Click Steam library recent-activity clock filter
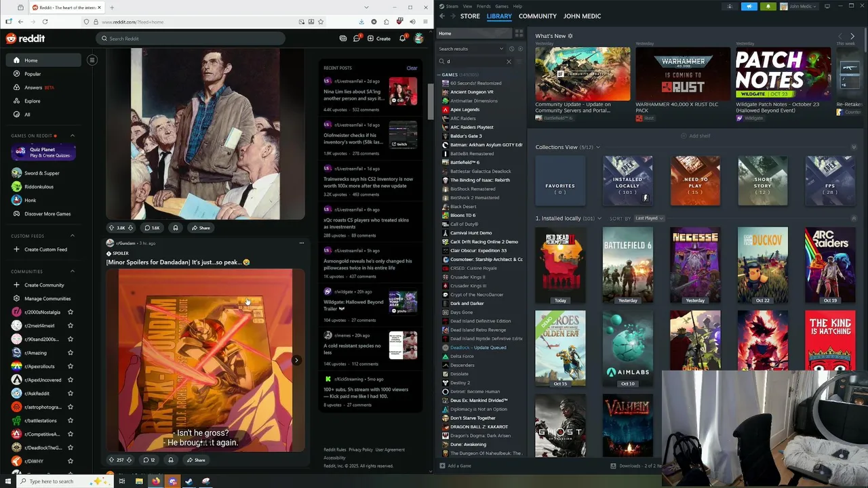Screen dimensions: 868x488 (511, 49)
